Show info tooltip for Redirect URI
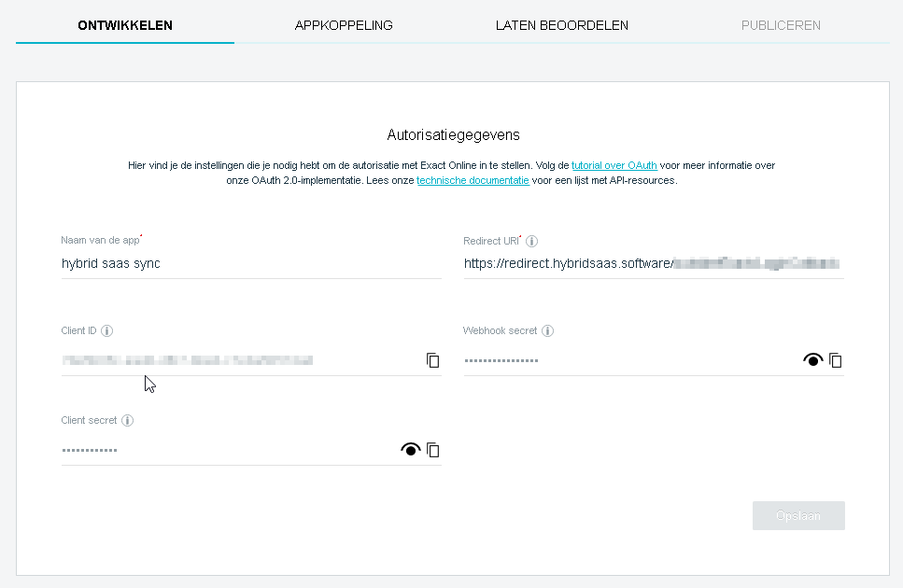The image size is (903, 588). (x=532, y=241)
